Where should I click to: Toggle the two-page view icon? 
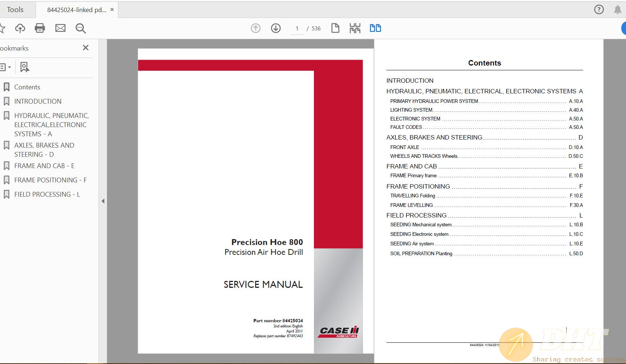tap(375, 28)
